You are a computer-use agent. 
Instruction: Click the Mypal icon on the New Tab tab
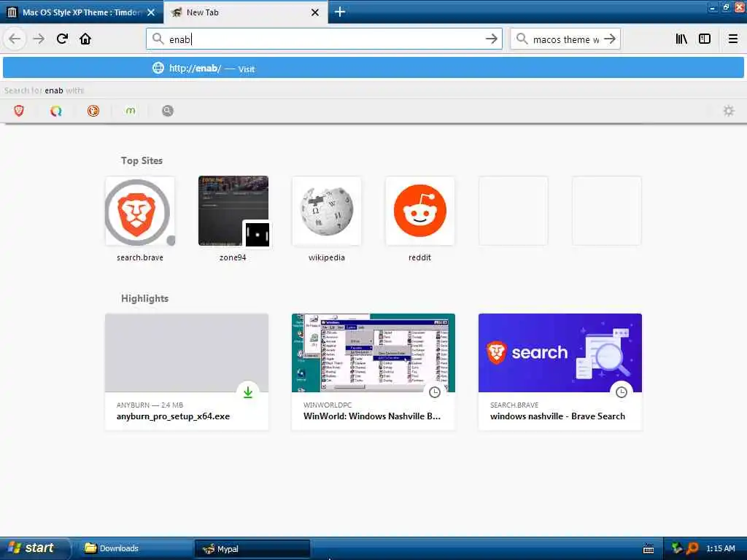click(177, 12)
